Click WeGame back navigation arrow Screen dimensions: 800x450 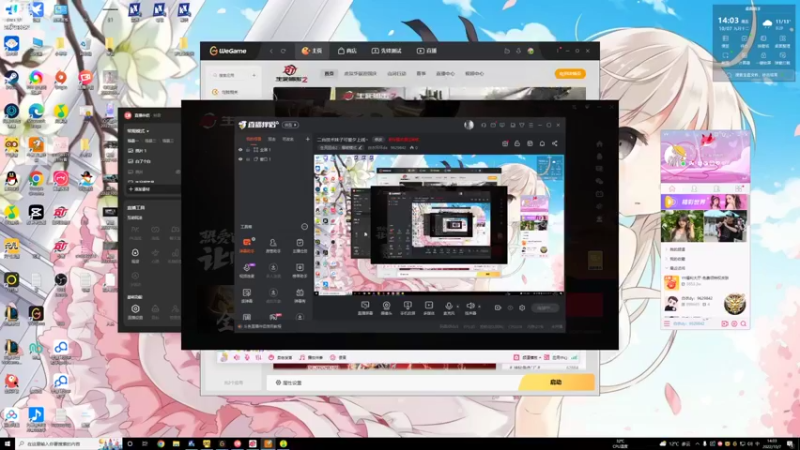click(271, 51)
